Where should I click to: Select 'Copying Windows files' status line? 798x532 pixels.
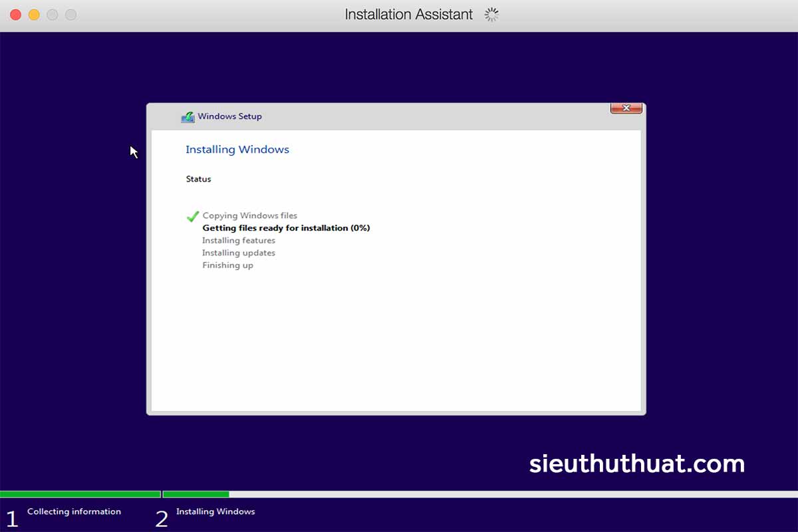click(x=250, y=215)
